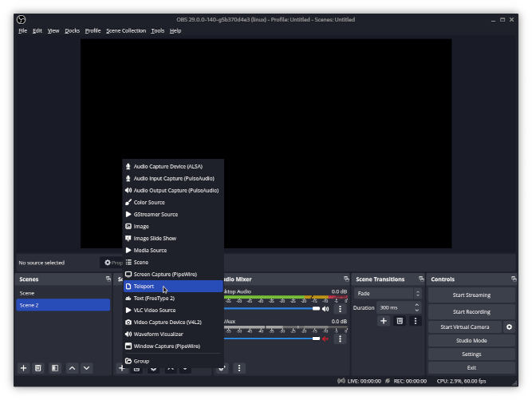Open virtual camera settings gear icon
Screen dimensions: 532x400
click(x=509, y=327)
